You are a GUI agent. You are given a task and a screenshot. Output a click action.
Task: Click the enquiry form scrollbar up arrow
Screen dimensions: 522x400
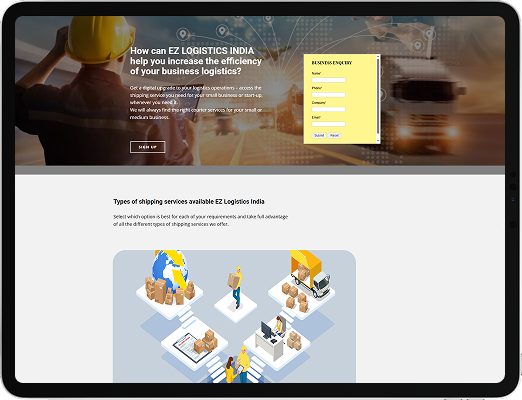(x=378, y=56)
